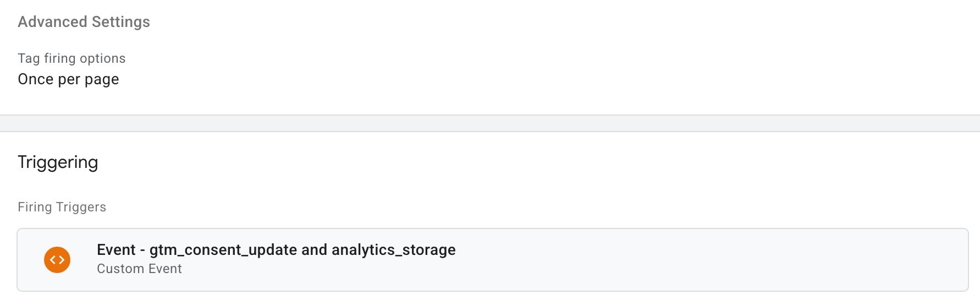Click the orange Custom Event trigger icon
Image resolution: width=980 pixels, height=305 pixels.
(57, 260)
